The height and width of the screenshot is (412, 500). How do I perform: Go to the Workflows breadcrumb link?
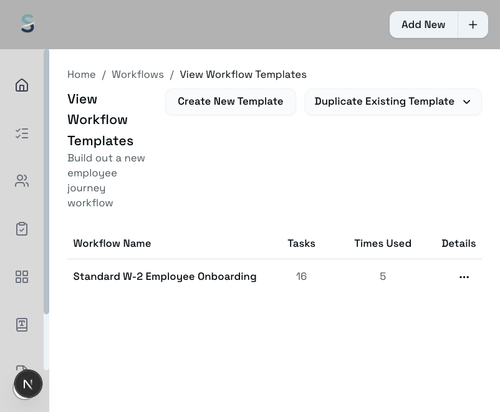tap(138, 74)
